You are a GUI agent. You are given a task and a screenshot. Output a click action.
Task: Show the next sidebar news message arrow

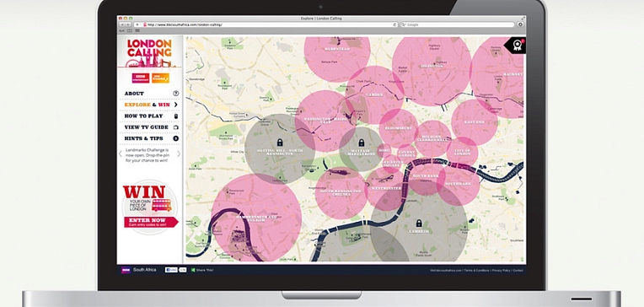coord(179,154)
